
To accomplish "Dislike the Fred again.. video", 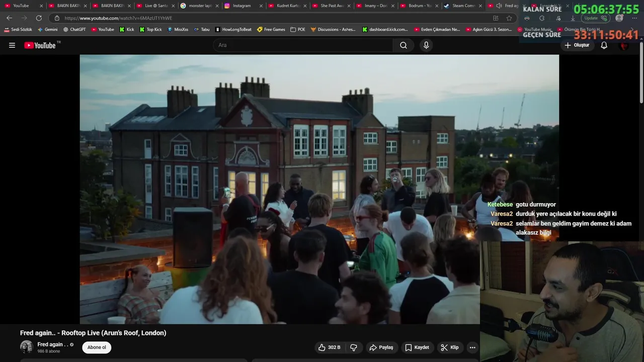I will (x=354, y=347).
